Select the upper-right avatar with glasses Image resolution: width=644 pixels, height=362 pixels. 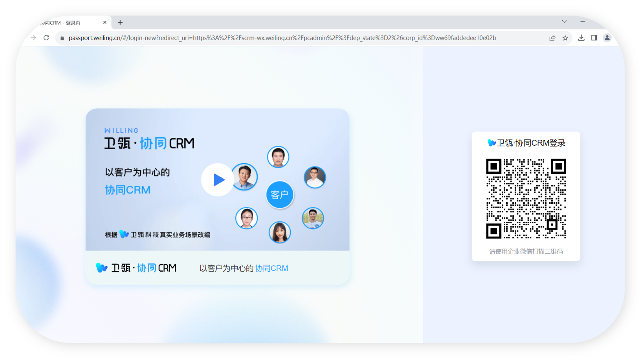pyautogui.click(x=315, y=177)
